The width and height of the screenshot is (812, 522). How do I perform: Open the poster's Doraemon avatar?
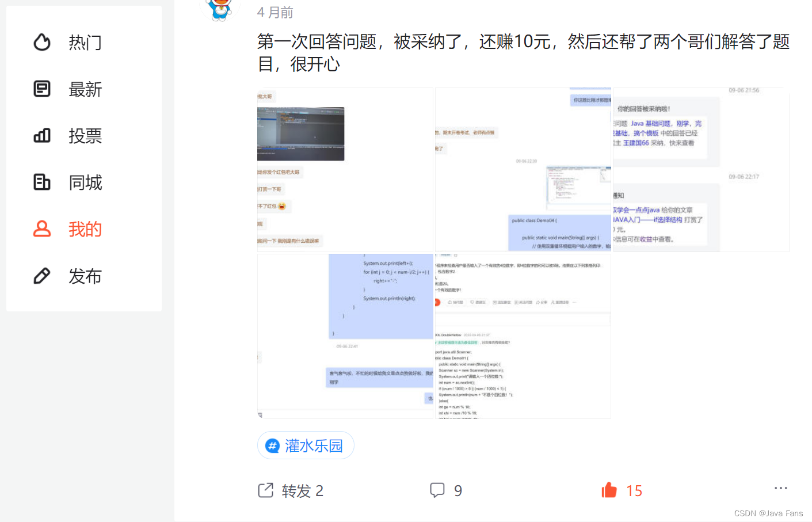click(x=219, y=8)
